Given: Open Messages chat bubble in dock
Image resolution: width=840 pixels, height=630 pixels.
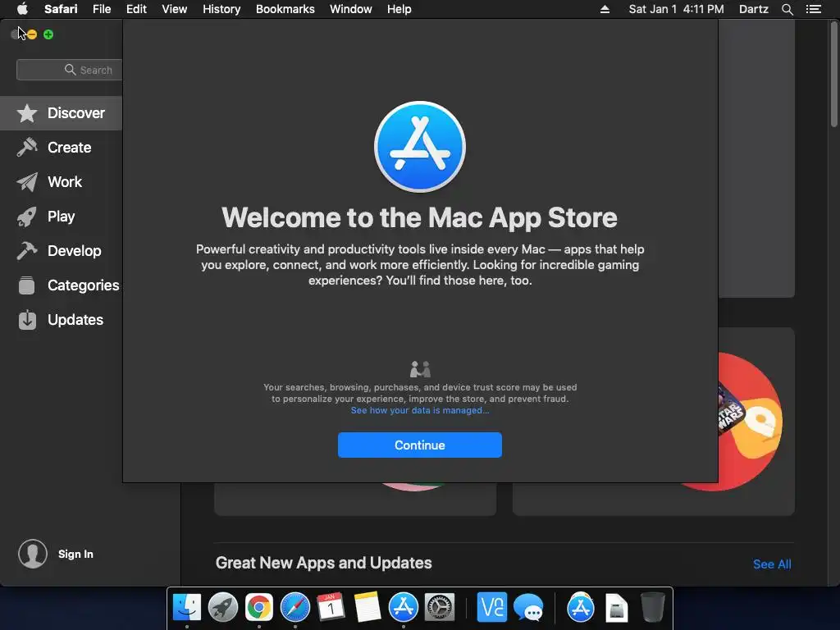Looking at the screenshot, I should [x=528, y=609].
